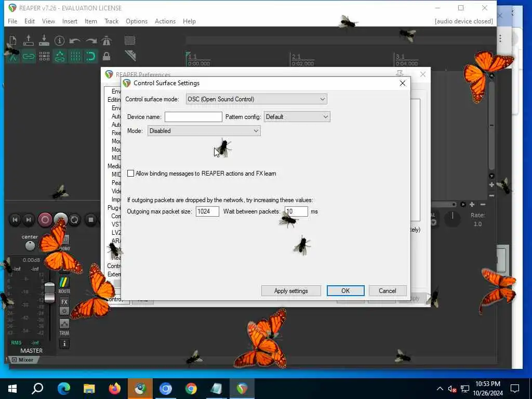Toggle the Repeat loop button
The width and height of the screenshot is (532, 399).
[x=74, y=220]
